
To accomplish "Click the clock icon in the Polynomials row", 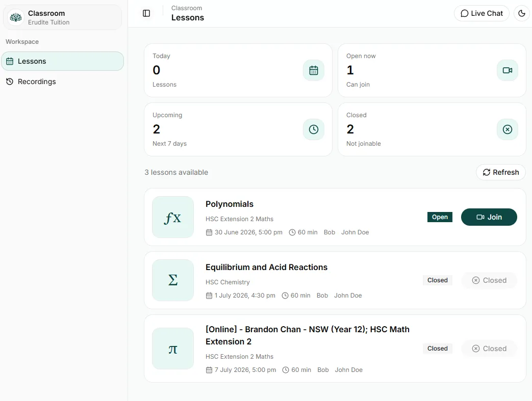I will (x=292, y=232).
